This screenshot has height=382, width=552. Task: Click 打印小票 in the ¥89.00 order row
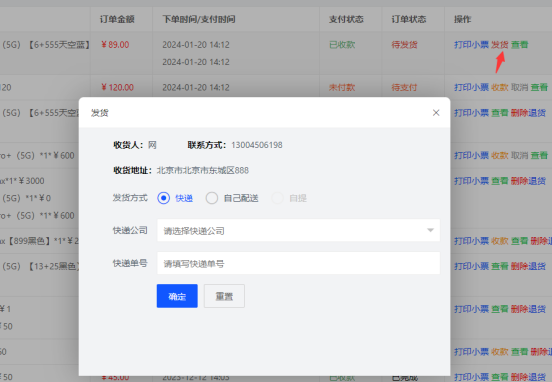(471, 45)
